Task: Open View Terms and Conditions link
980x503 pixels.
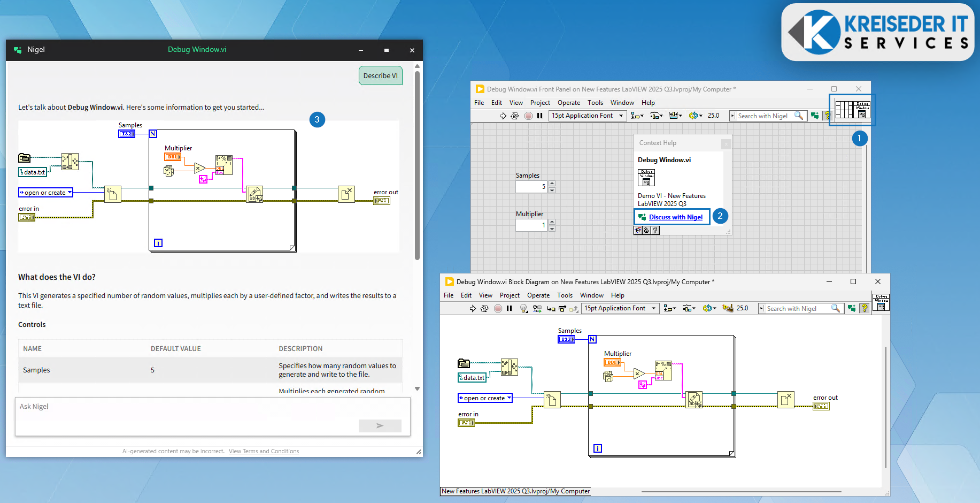Action: pos(264,451)
